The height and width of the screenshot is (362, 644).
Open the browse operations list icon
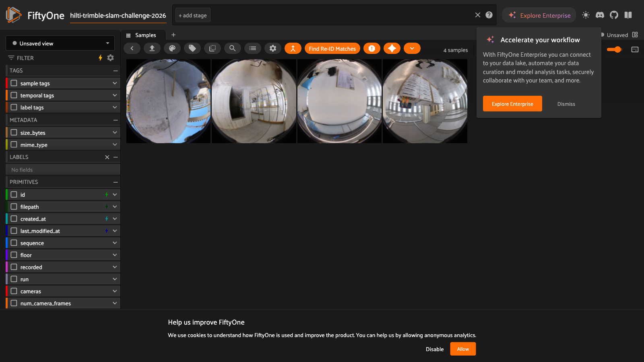pyautogui.click(x=253, y=48)
